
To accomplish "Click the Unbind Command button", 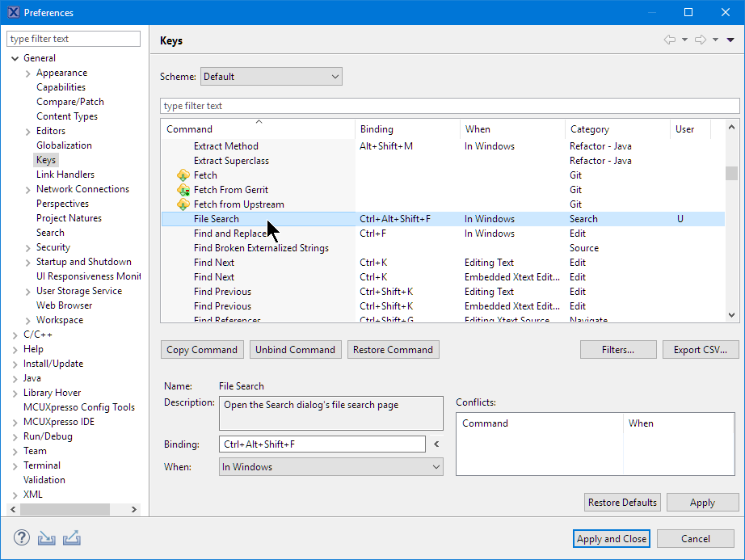I will click(x=295, y=350).
